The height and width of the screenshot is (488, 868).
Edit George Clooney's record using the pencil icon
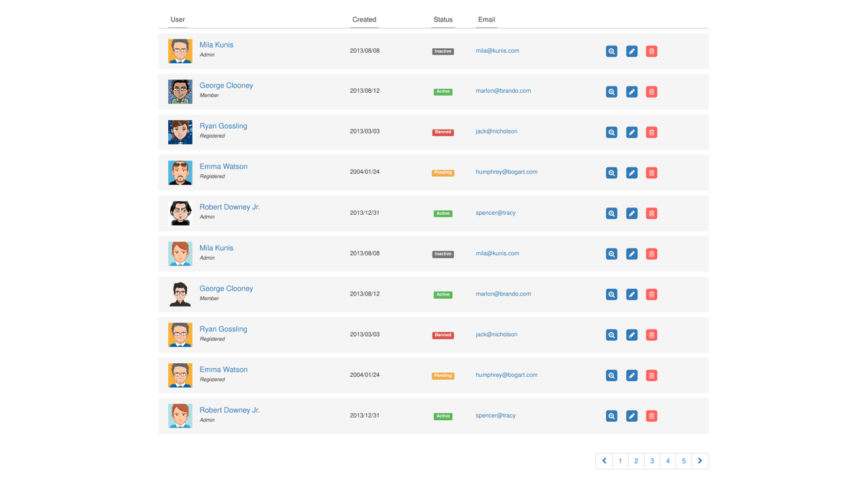(631, 91)
